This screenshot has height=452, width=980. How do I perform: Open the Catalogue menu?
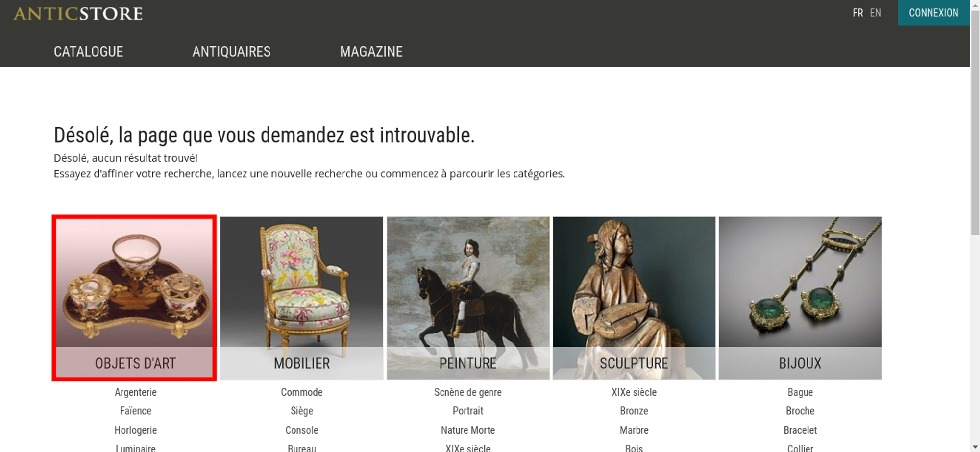[88, 51]
